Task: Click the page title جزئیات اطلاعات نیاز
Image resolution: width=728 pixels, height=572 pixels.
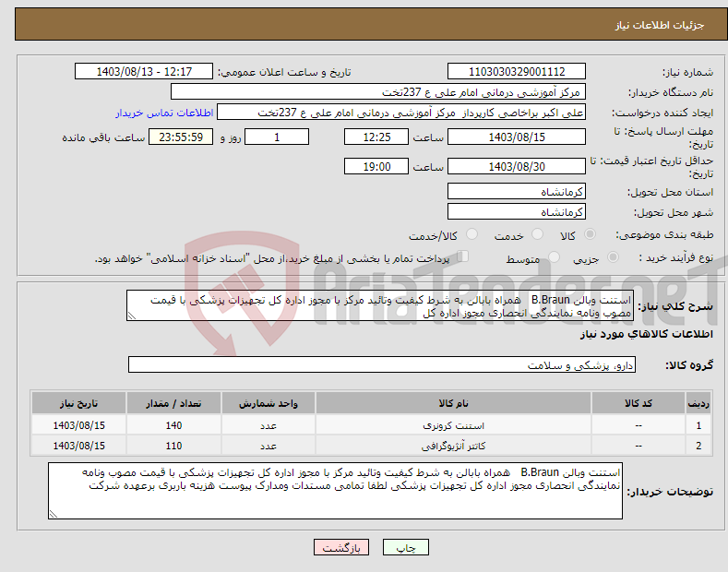Action: [x=660, y=25]
